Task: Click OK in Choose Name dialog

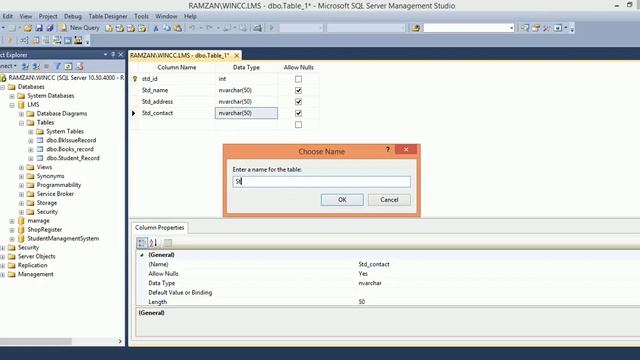Action: (x=342, y=200)
